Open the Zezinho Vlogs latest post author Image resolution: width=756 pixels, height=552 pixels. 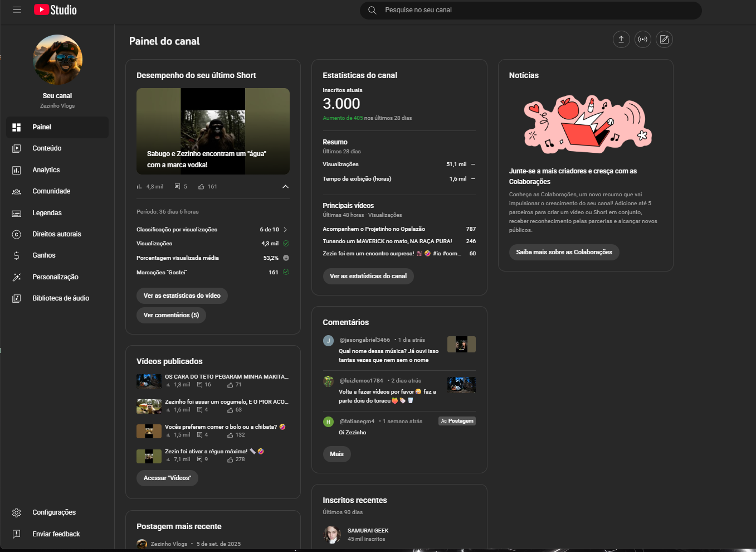click(169, 544)
